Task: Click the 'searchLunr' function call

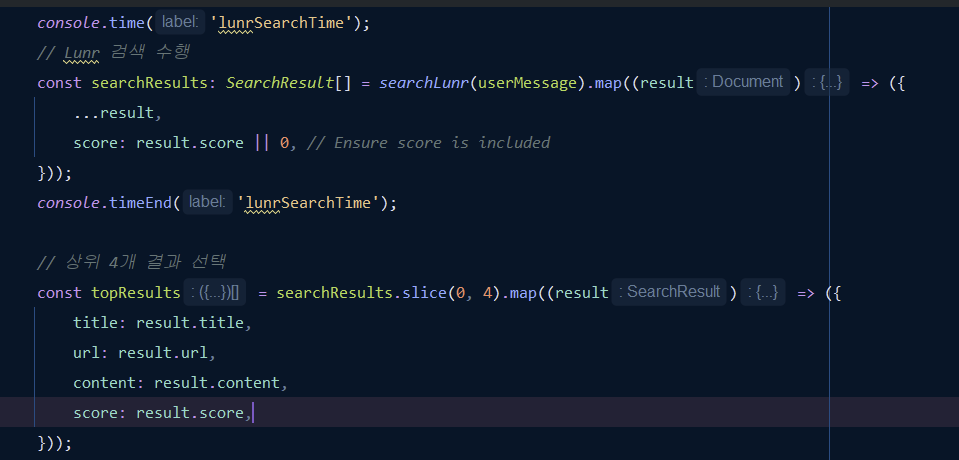Action: point(424,83)
